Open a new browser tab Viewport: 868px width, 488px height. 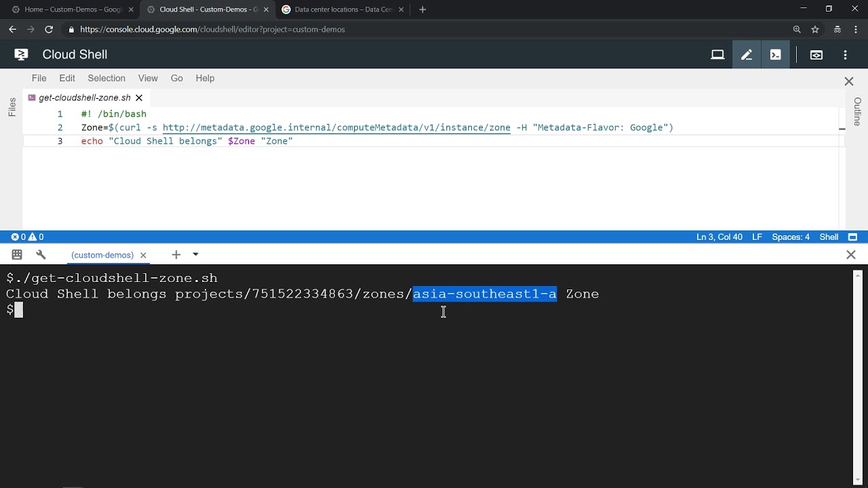(x=422, y=9)
